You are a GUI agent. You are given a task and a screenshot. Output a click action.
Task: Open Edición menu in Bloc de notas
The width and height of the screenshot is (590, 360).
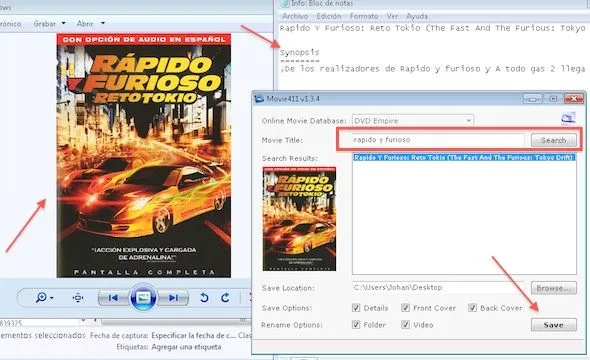[x=328, y=16]
